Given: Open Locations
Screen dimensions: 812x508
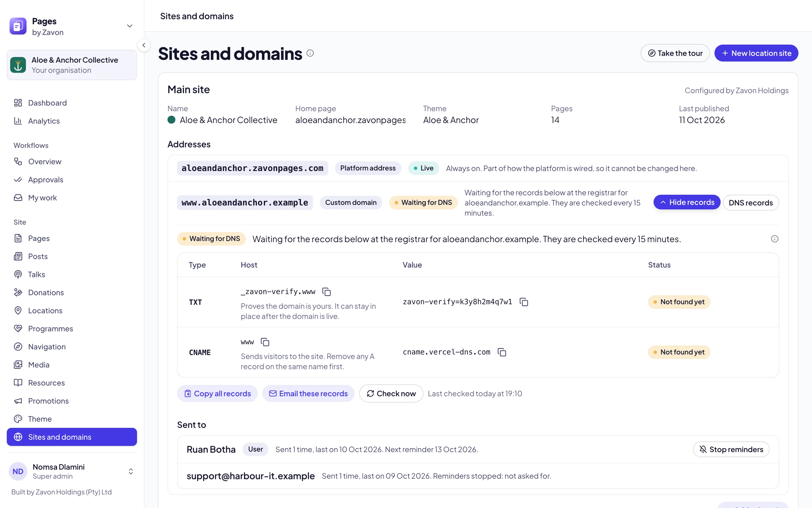Looking at the screenshot, I should tap(72, 311).
